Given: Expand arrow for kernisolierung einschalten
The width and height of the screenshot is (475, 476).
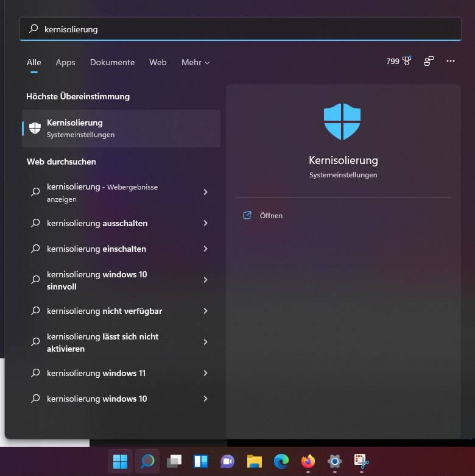Looking at the screenshot, I should [x=206, y=249].
